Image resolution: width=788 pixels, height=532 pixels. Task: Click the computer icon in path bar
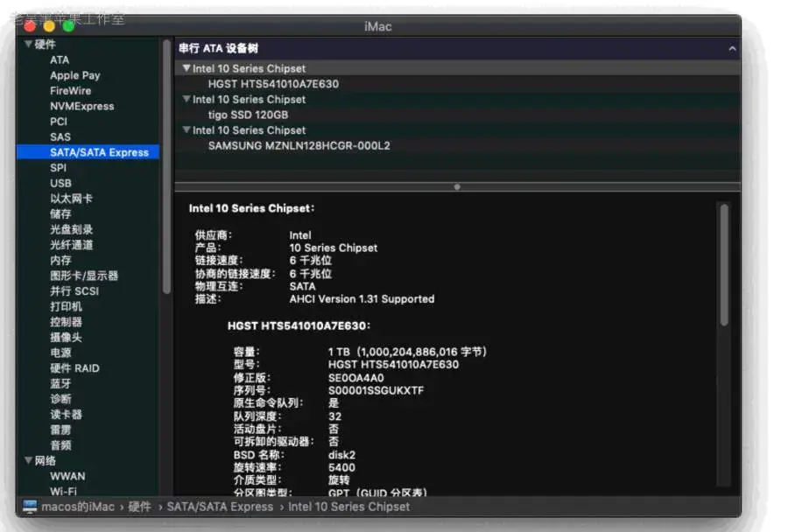(x=30, y=507)
